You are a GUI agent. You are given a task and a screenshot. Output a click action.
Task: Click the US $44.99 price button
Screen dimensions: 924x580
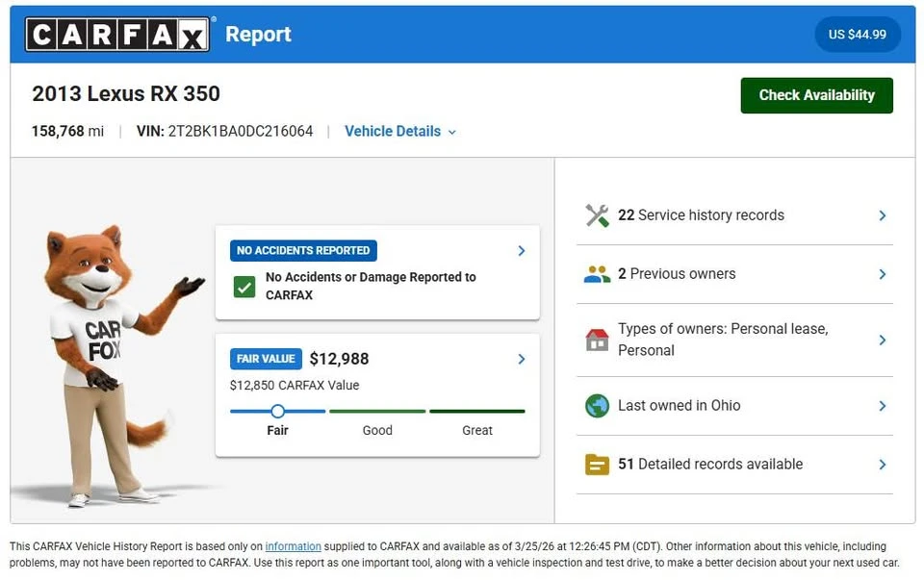point(858,35)
